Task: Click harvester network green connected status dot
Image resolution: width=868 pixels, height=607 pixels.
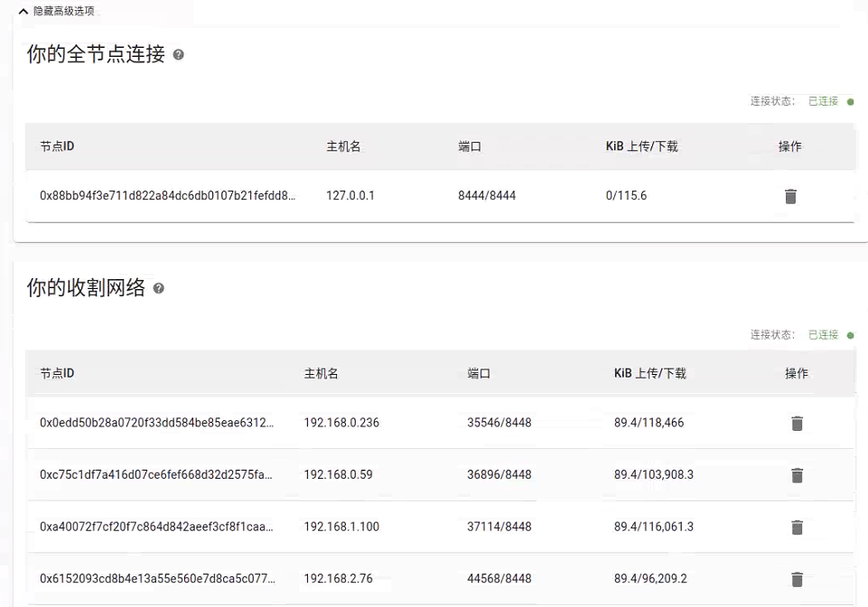Action: point(850,336)
